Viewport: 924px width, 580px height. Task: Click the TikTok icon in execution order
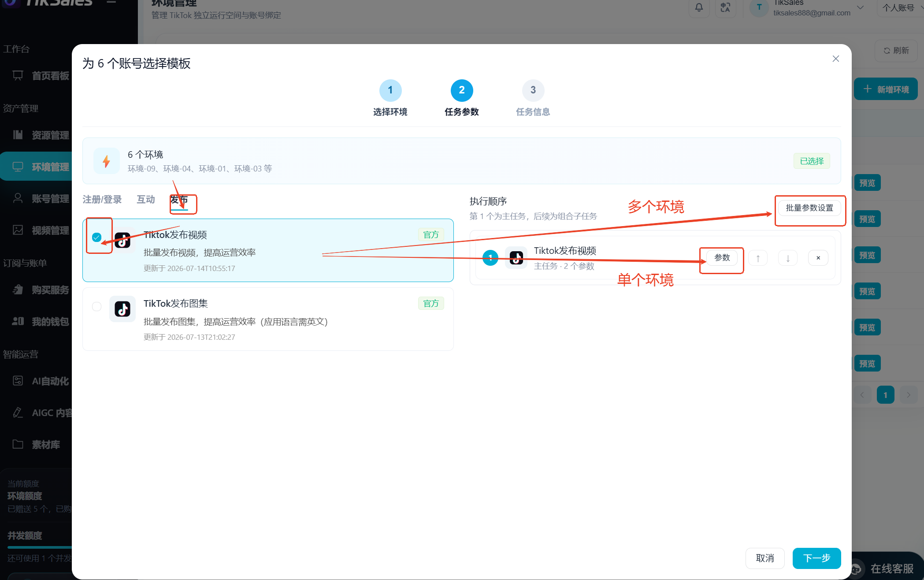516,258
